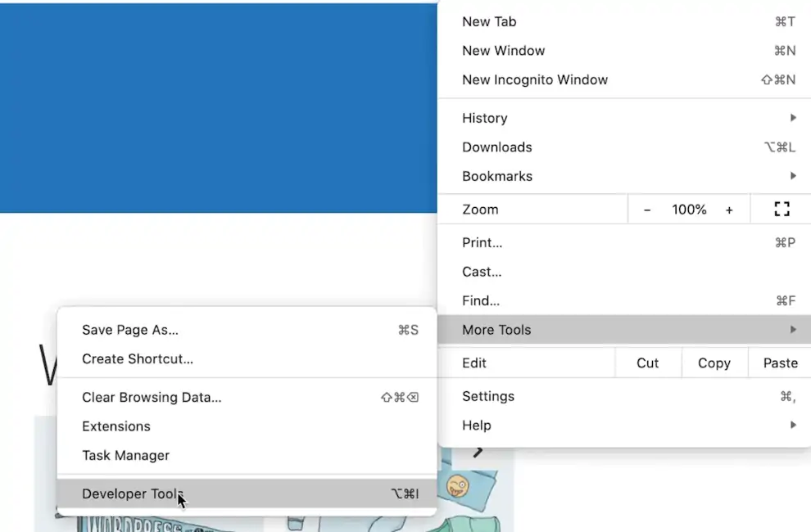Viewport: 811px width, 532px height.
Task: Expand the Help submenu
Action: 791,425
